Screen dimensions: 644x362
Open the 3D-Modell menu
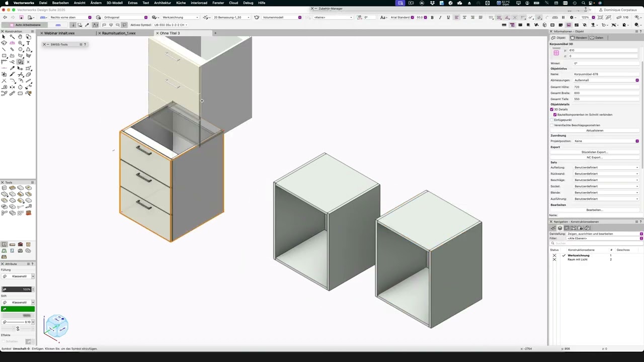pyautogui.click(x=114, y=3)
